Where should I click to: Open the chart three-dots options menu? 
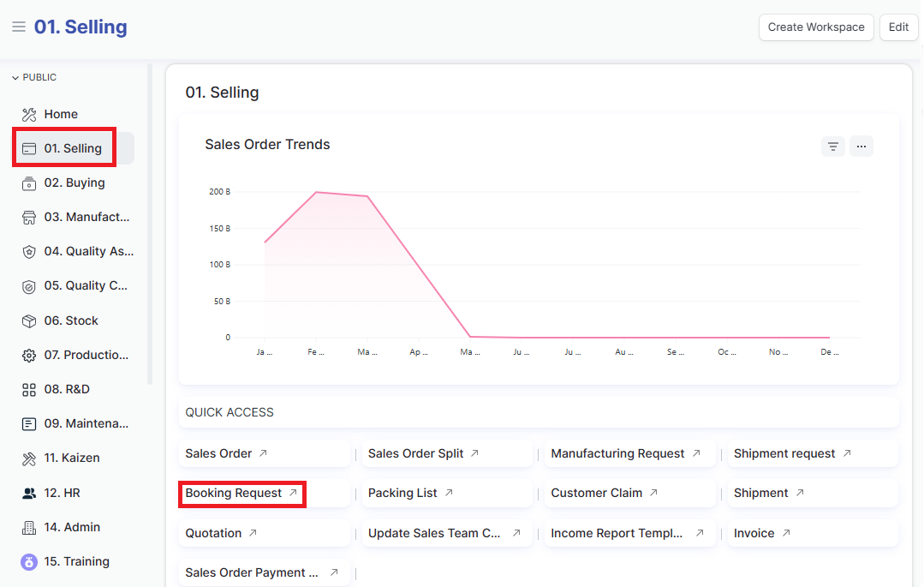(861, 147)
